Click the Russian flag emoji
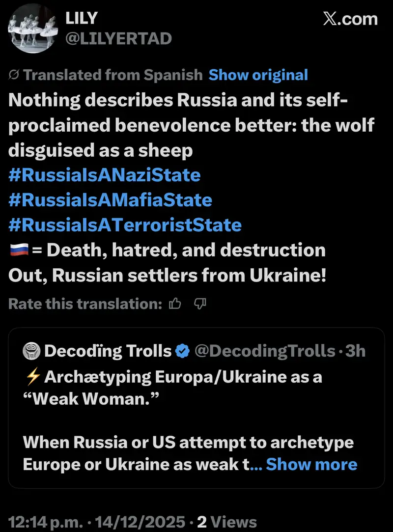 [19, 250]
